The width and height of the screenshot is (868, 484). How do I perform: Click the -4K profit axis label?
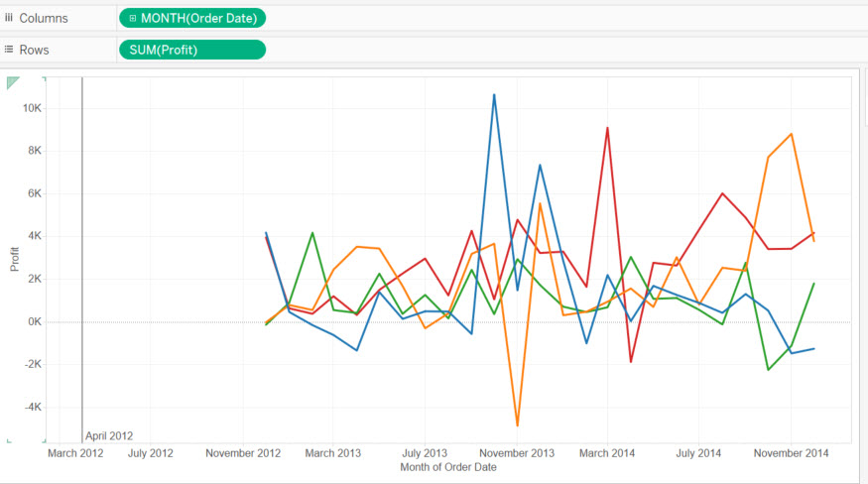pyautogui.click(x=33, y=407)
